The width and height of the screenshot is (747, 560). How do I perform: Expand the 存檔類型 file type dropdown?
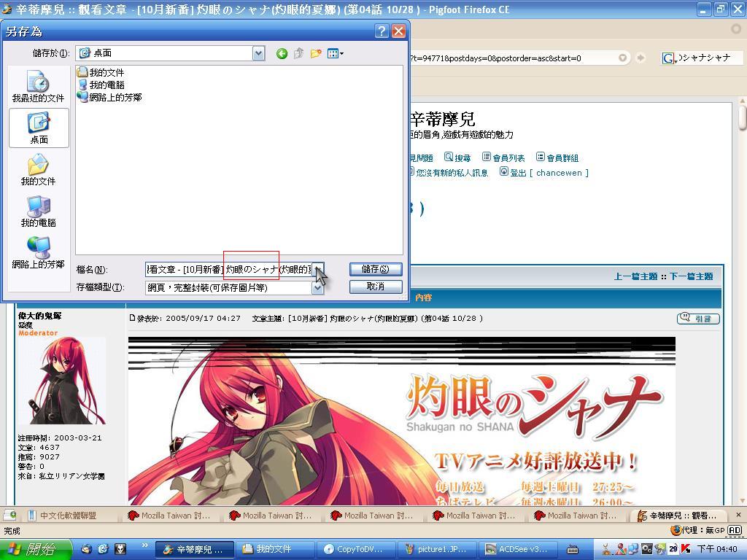318,287
